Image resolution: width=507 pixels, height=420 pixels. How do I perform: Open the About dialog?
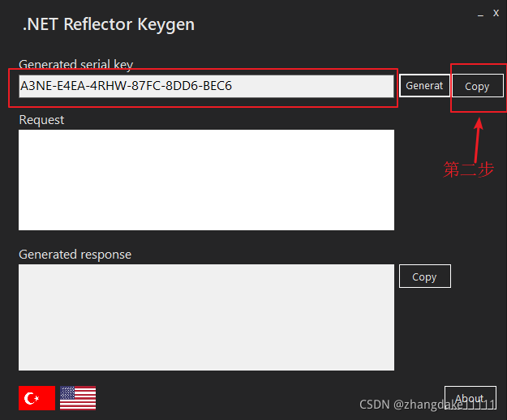click(470, 398)
